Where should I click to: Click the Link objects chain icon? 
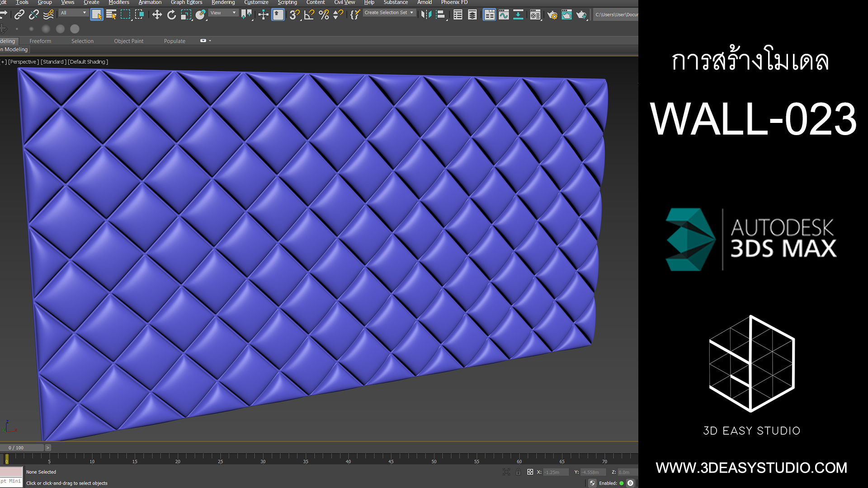[x=19, y=15]
